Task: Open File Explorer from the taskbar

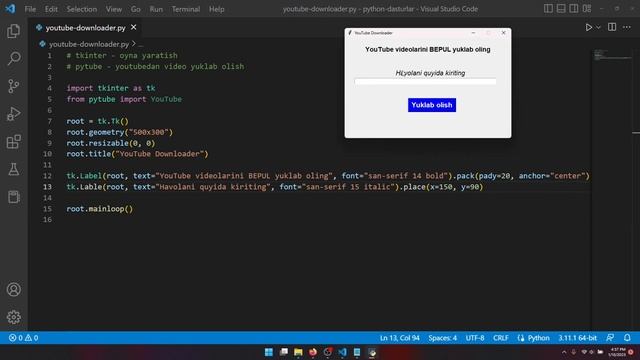Action: pos(298,352)
